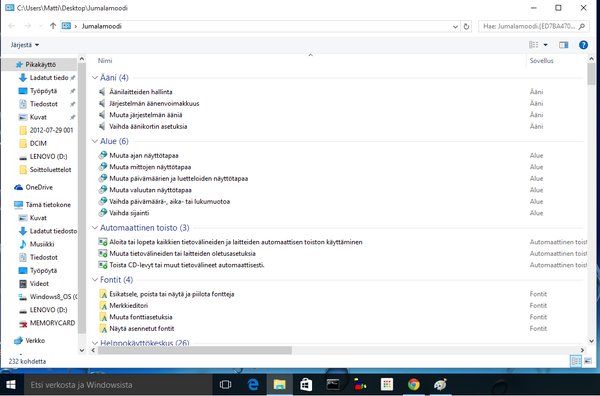Image resolution: width=600 pixels, height=396 pixels.
Task: Open address bar history dropdown
Action: (455, 26)
